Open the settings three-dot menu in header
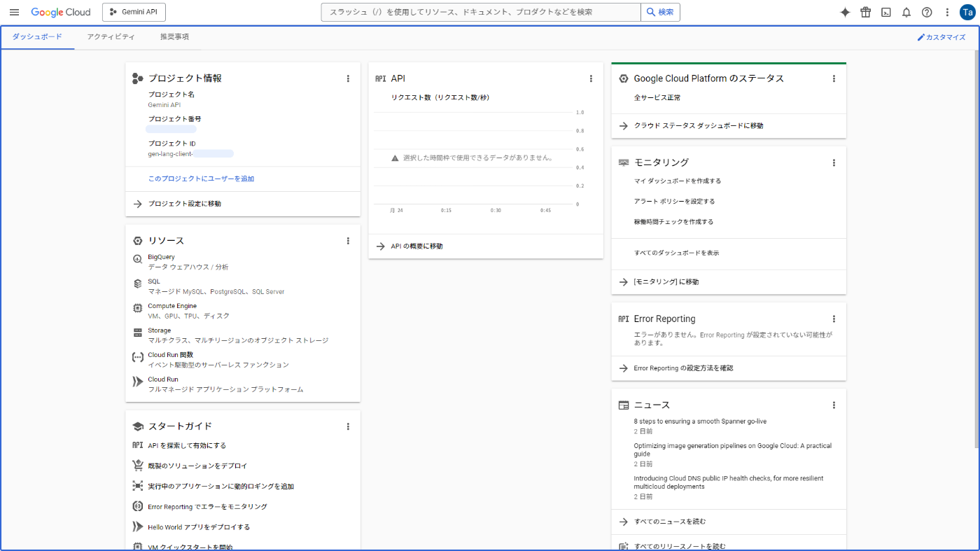Screen dimensions: 980x551 [x=947, y=12]
